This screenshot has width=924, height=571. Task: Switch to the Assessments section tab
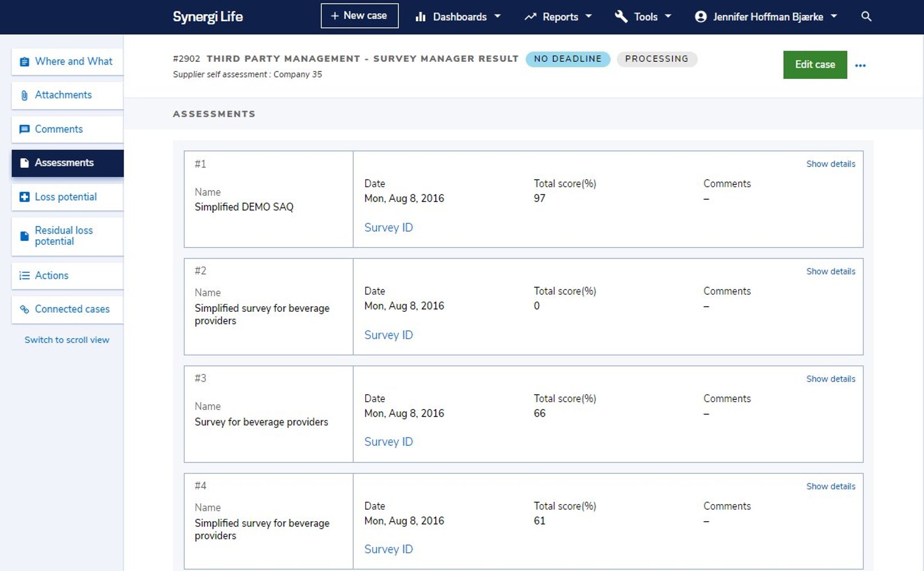click(x=64, y=162)
